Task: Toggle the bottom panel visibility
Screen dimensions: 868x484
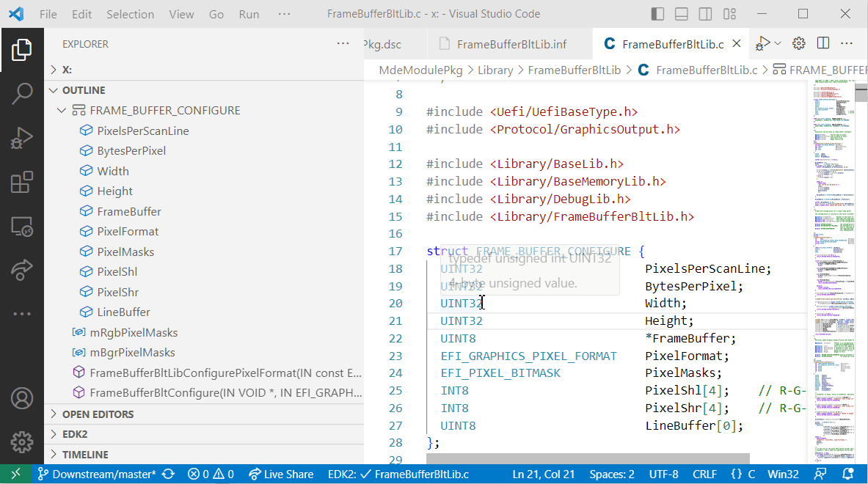Action: pos(682,14)
